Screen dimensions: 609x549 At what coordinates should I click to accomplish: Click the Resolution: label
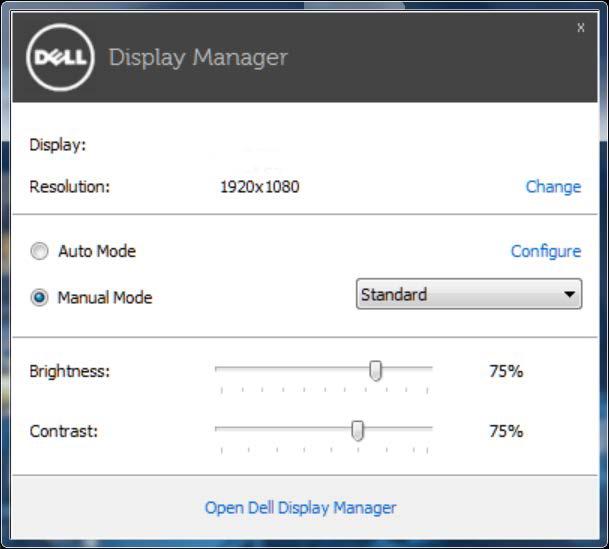pos(70,187)
